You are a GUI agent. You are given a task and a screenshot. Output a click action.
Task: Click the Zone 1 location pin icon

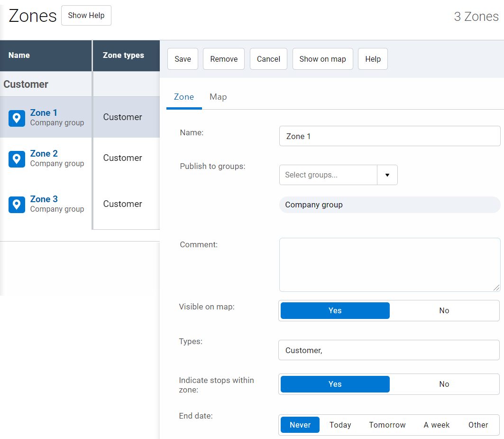pyautogui.click(x=17, y=119)
